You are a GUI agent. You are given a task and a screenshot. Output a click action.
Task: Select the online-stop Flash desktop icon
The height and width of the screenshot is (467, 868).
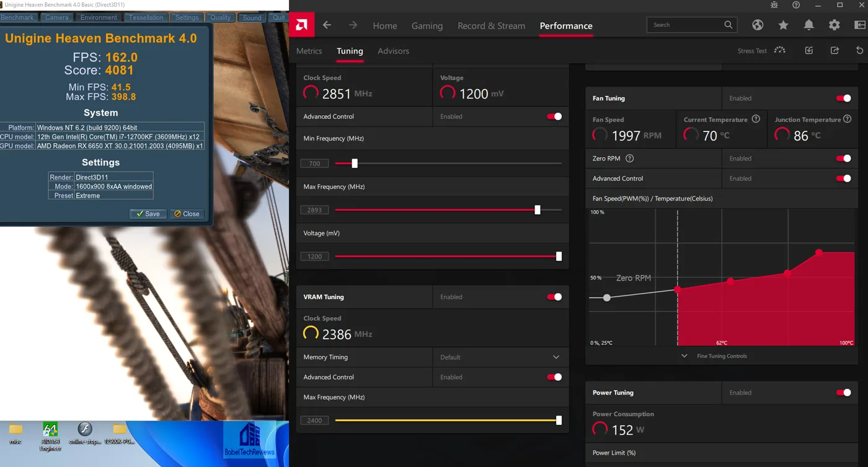point(85,434)
